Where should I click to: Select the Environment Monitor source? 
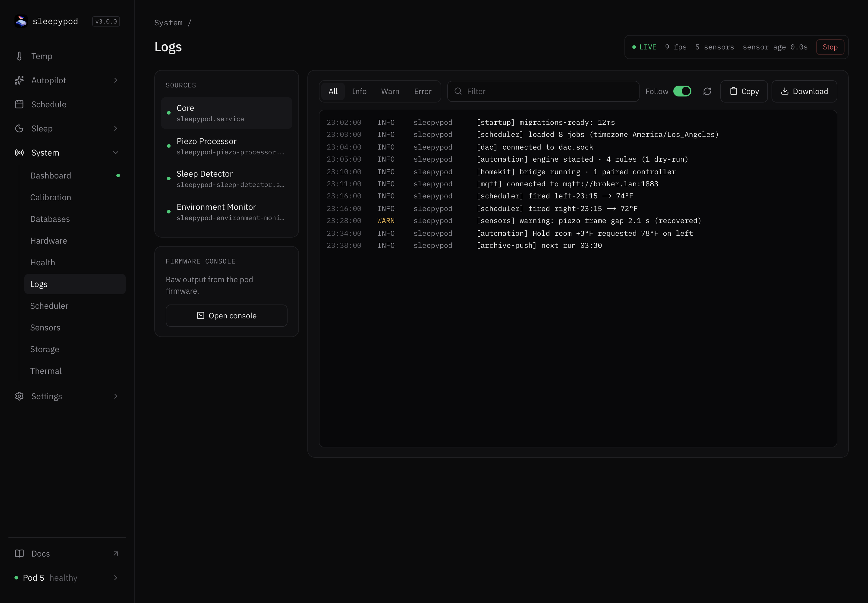tap(227, 212)
